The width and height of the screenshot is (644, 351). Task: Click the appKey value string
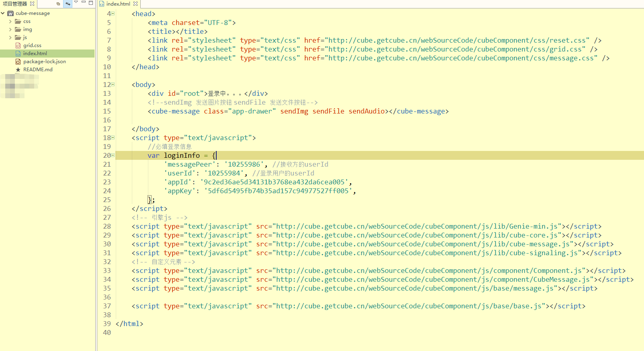coord(278,191)
